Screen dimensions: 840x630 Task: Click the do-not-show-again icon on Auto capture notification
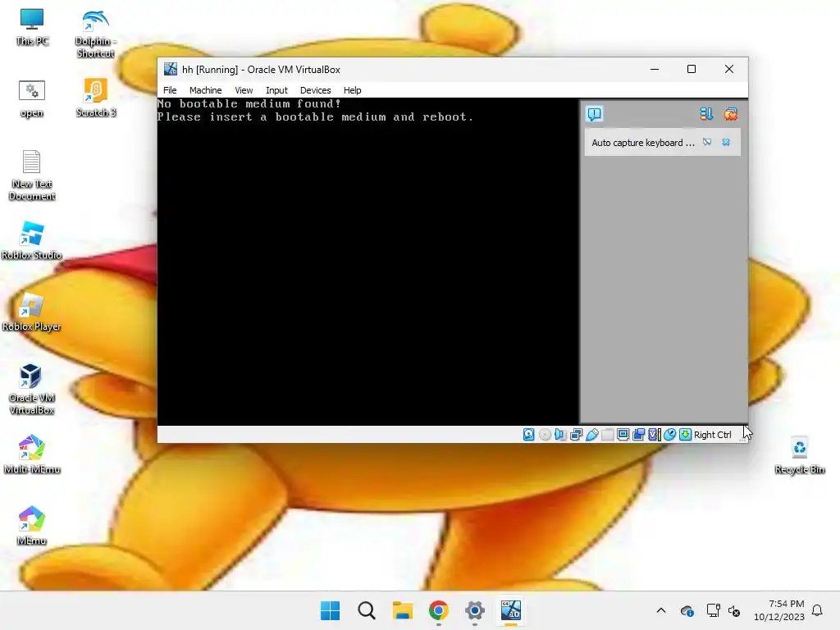707,142
